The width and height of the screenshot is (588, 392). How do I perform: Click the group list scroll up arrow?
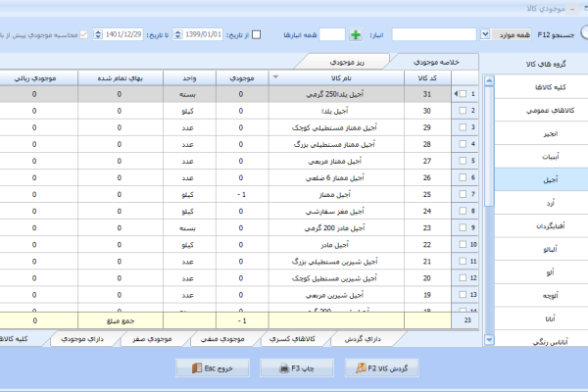[x=489, y=80]
